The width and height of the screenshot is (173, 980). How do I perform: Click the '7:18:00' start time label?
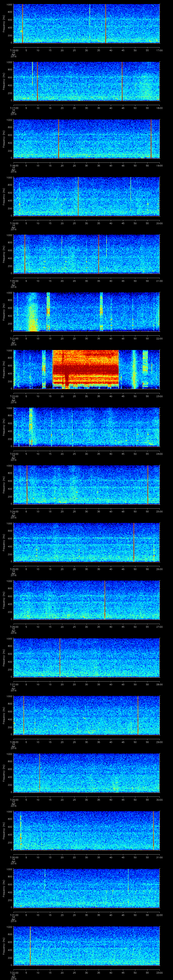pyautogui.click(x=14, y=166)
